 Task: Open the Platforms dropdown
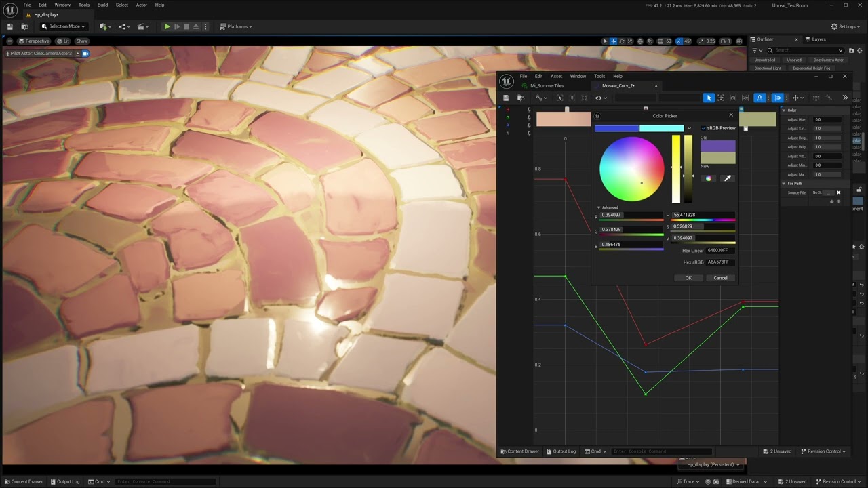click(236, 26)
